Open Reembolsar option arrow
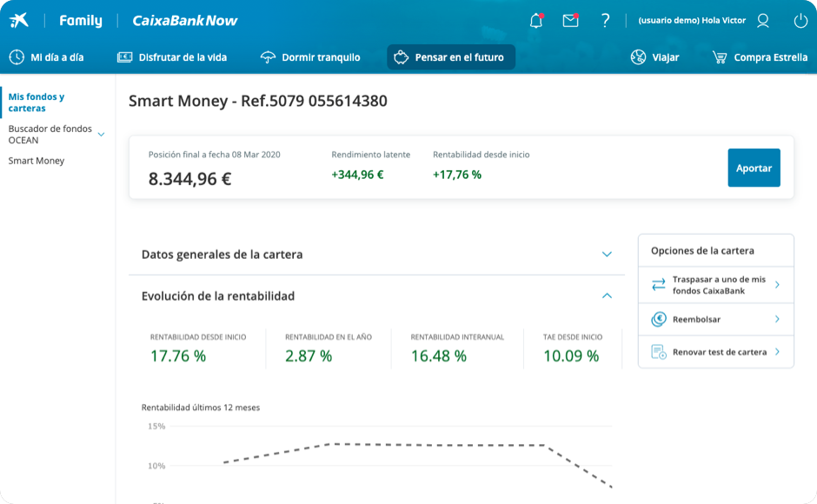 pyautogui.click(x=777, y=319)
